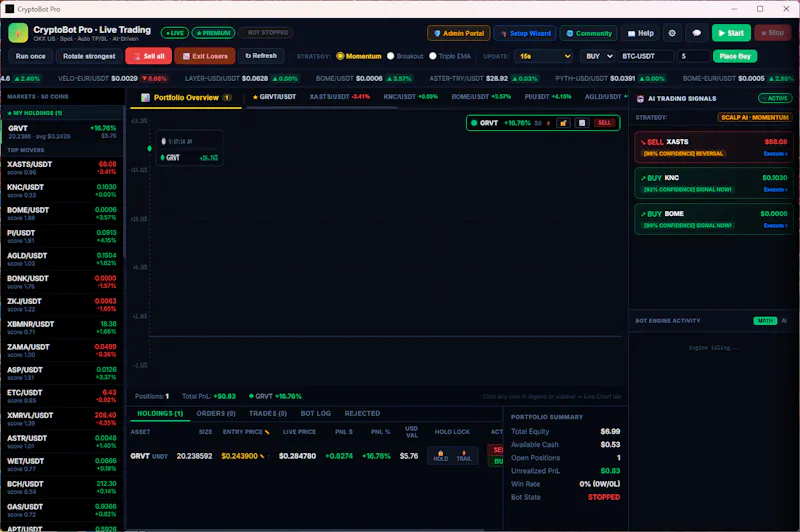Switch to TRADES (0) tab

(268, 414)
